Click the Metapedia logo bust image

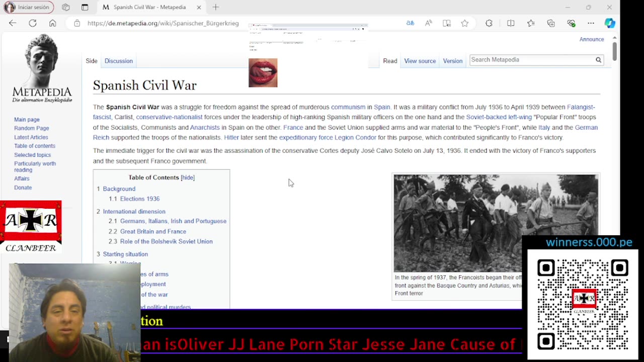42,68
